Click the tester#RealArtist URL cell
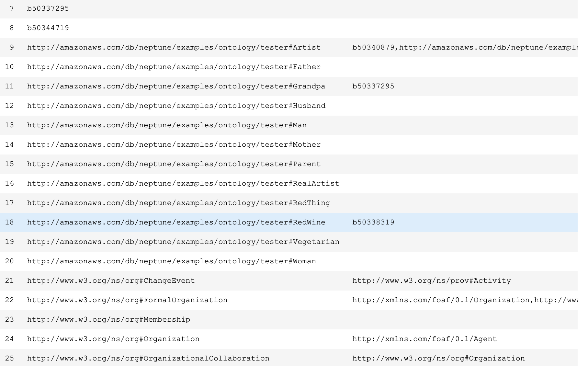 [x=183, y=183]
